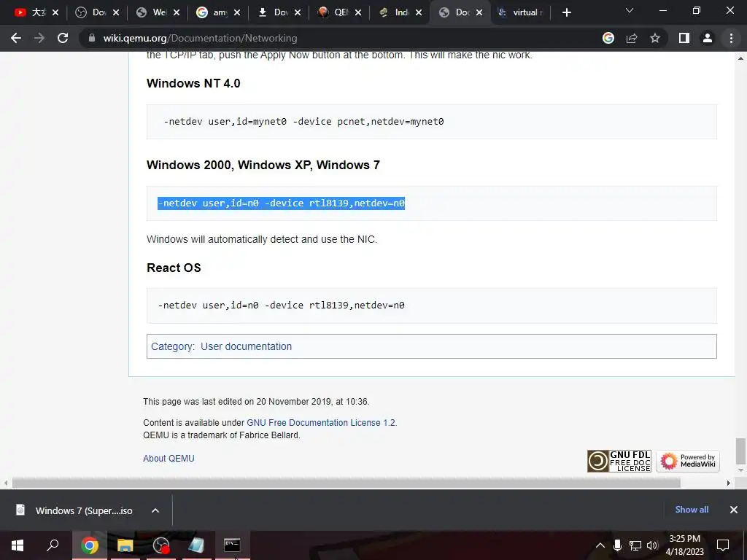747x560 pixels.
Task: Click the Windows NT 4.0 heading
Action: [x=193, y=83]
